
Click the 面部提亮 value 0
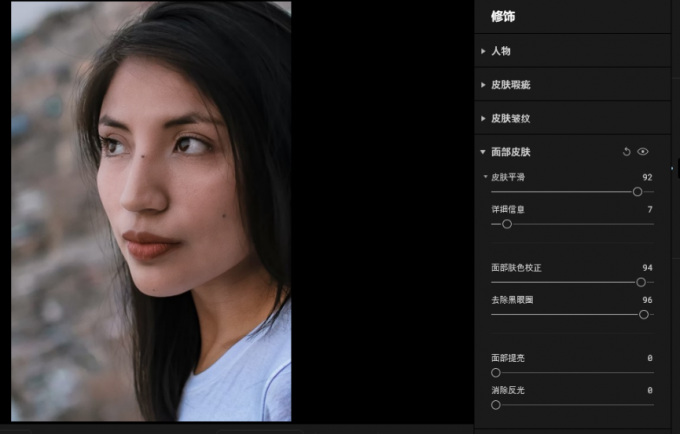tap(650, 358)
